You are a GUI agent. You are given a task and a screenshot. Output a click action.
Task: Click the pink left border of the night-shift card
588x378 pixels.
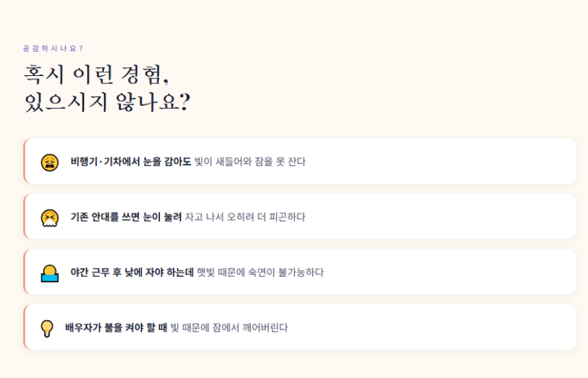pyautogui.click(x=25, y=273)
